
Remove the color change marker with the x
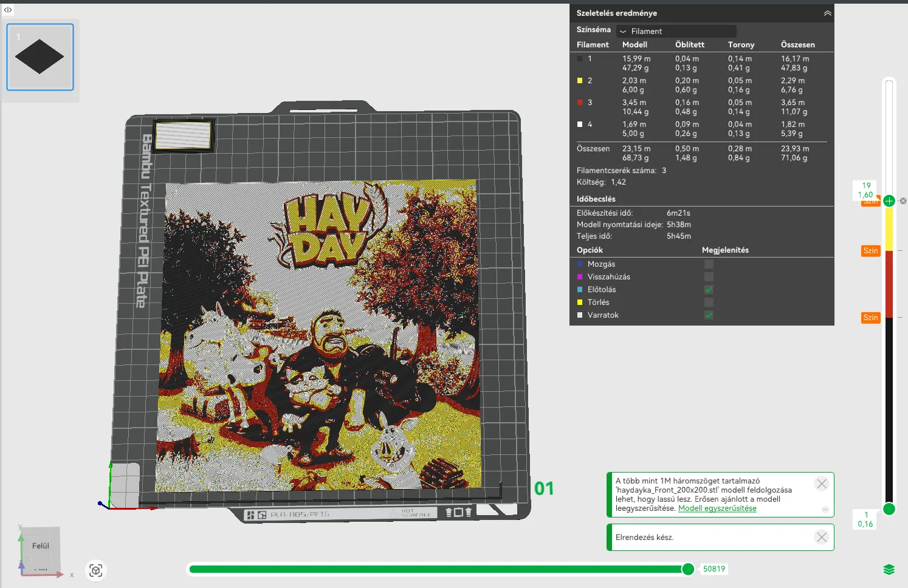coord(903,201)
